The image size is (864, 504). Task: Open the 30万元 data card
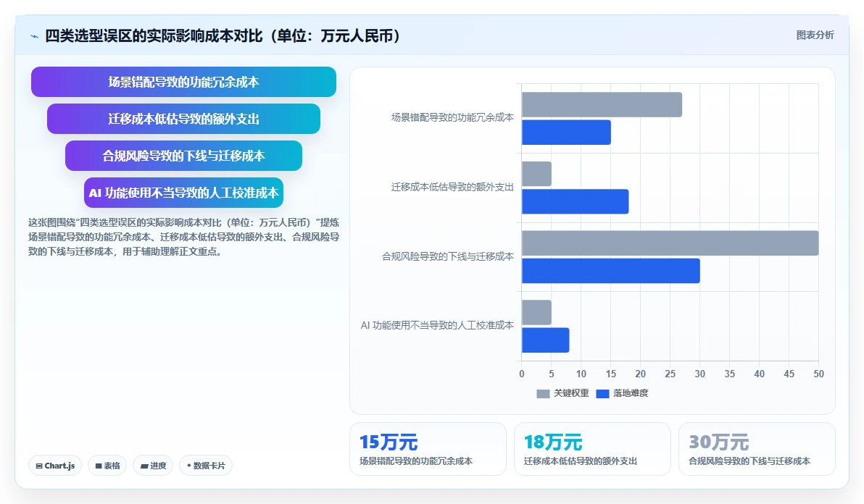coord(757,449)
